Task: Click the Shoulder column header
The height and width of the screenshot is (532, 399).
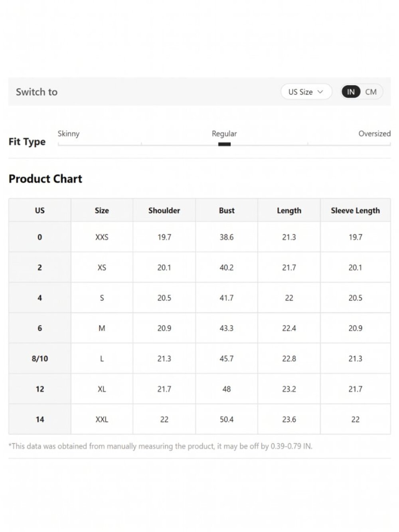Action: (x=164, y=210)
